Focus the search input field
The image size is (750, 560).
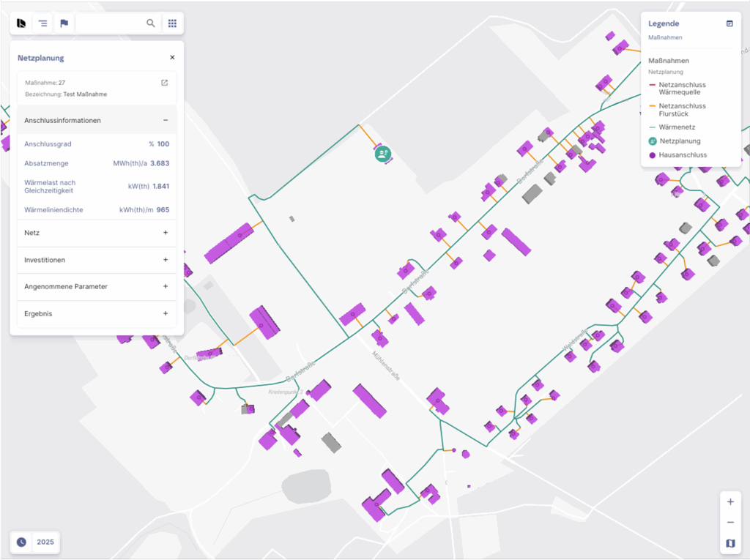(110, 23)
